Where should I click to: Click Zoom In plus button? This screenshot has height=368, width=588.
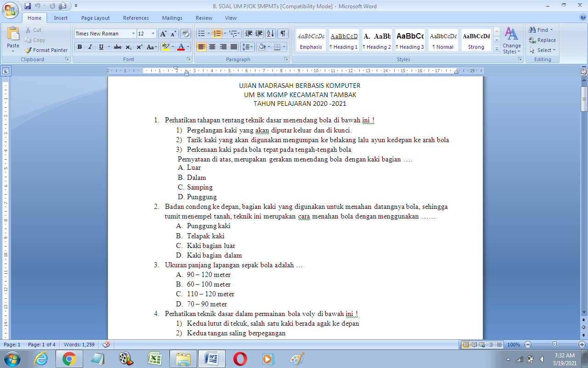point(582,345)
